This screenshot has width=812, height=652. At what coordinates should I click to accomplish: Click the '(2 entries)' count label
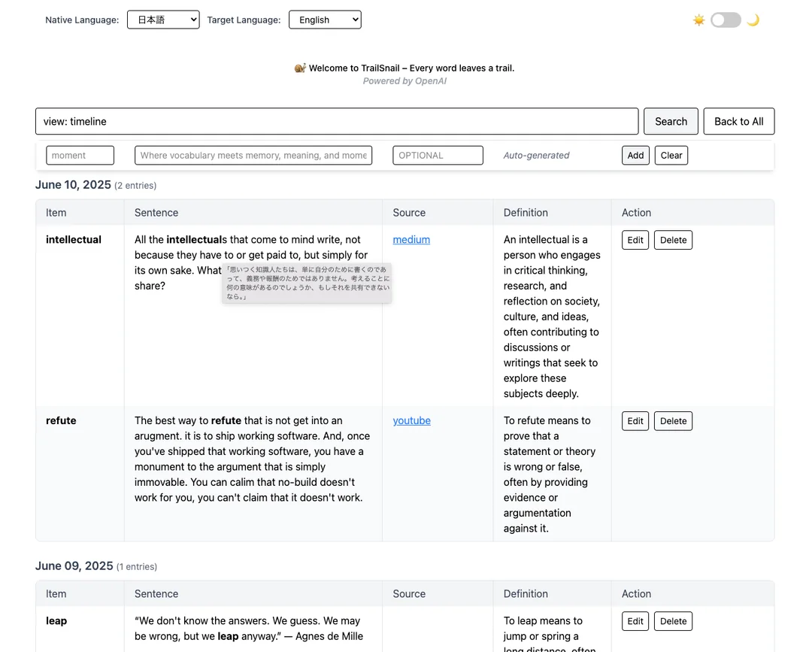135,186
